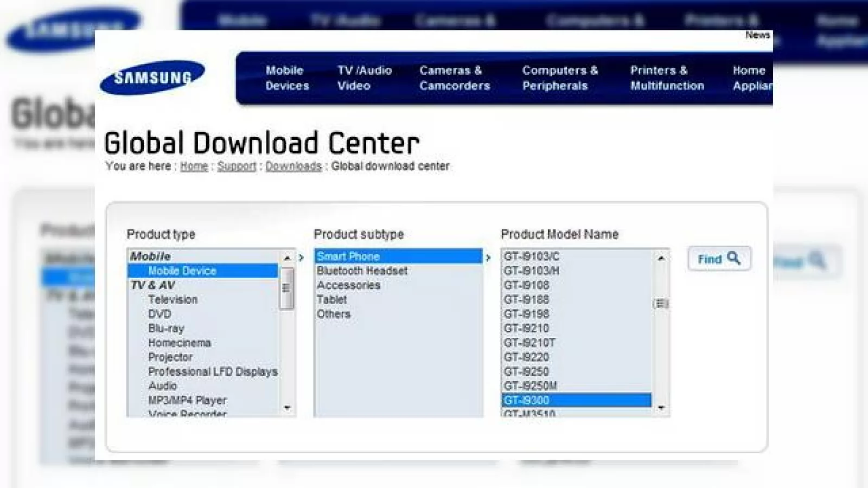Image resolution: width=868 pixels, height=488 pixels.
Task: Click the Product type scrollbar thumb
Action: [x=287, y=288]
